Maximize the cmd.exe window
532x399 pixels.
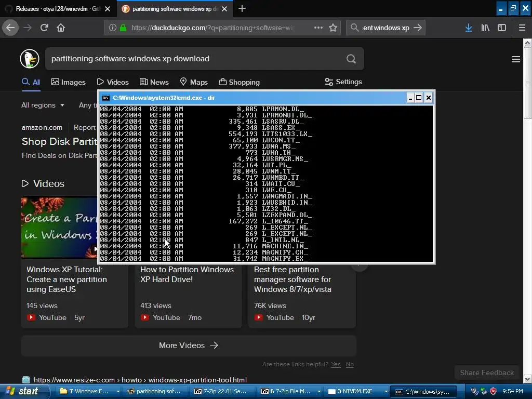click(x=419, y=98)
